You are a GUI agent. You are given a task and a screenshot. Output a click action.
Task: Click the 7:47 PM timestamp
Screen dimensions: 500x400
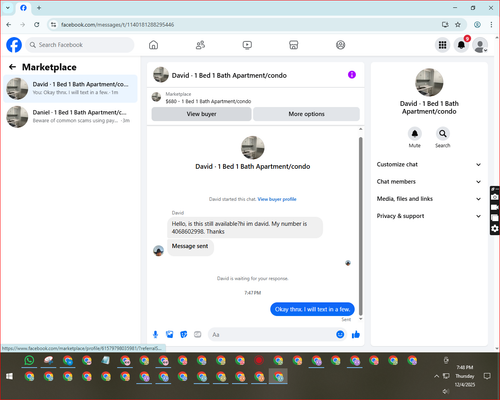[x=253, y=293]
